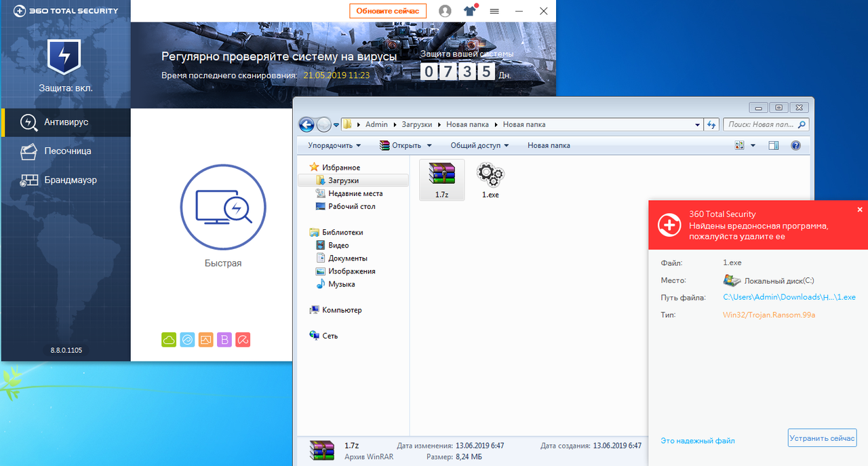Go back in Explorer window
868x466 pixels.
307,125
